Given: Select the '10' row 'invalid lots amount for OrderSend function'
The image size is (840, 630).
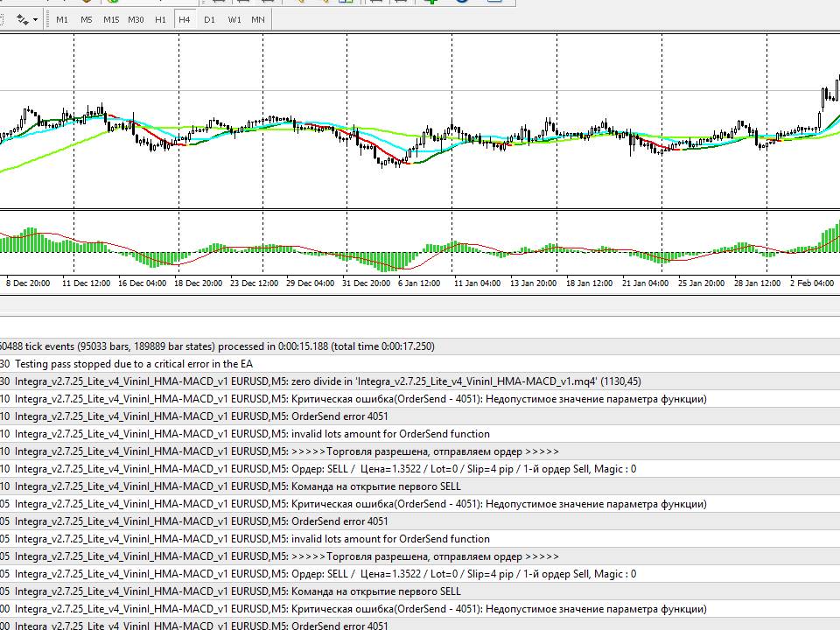Looking at the screenshot, I should [420, 434].
